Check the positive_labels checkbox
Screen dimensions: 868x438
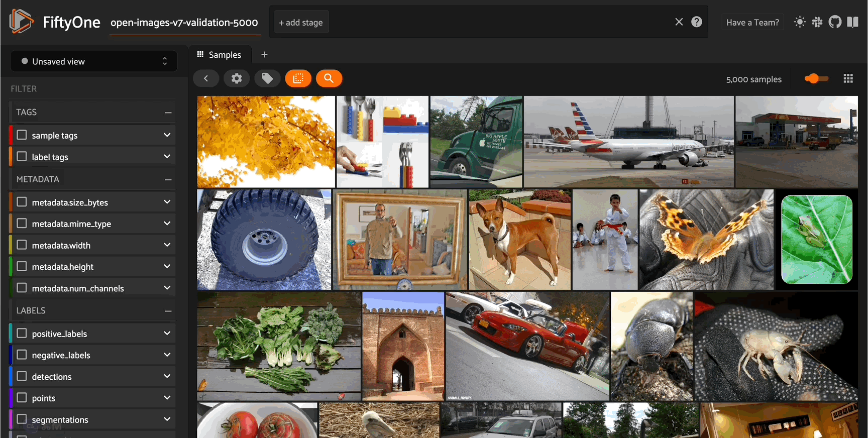click(x=22, y=334)
